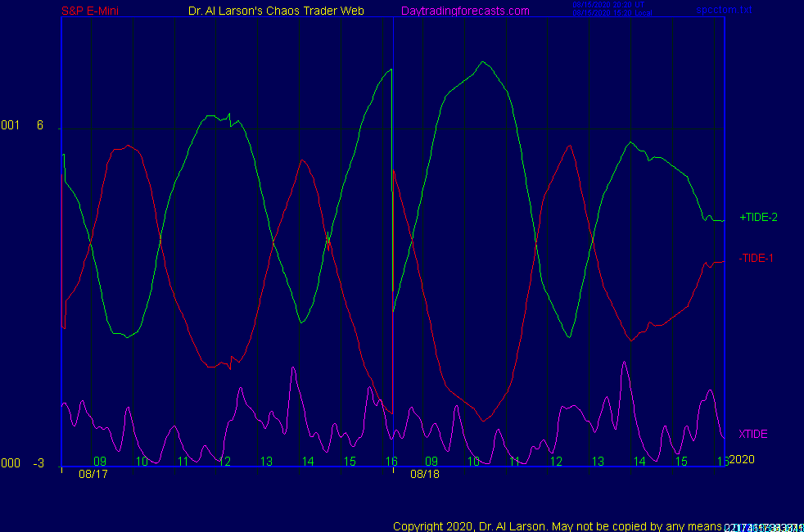This screenshot has height=532, width=804.
Task: Click the copyright notice at the bottom
Action: coord(557,525)
